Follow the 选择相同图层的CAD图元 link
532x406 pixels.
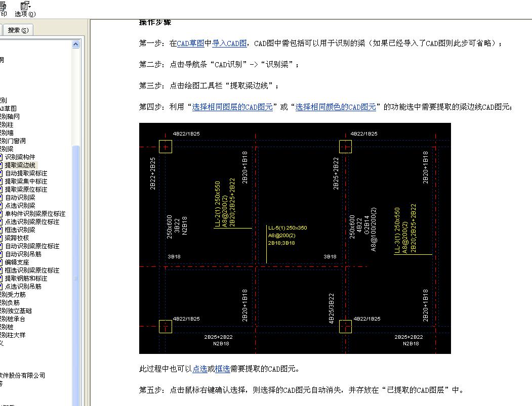[232, 107]
